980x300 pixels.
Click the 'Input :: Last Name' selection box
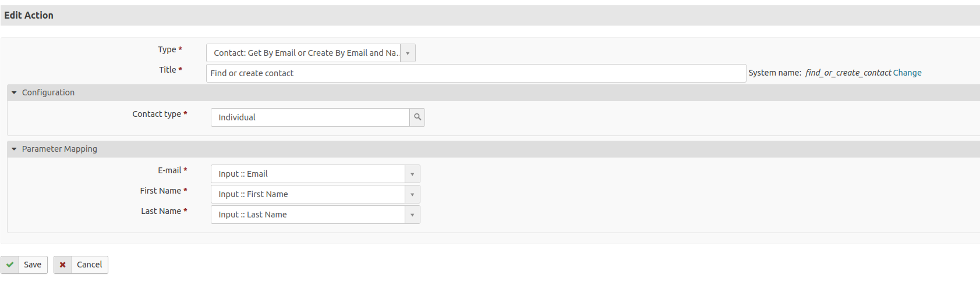coord(308,215)
